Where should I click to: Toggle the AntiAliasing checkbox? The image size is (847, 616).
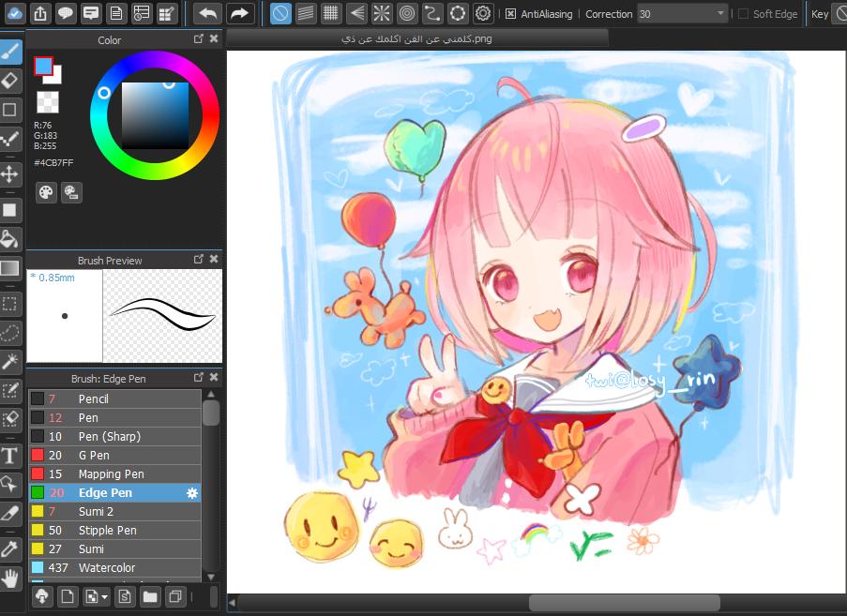(x=510, y=14)
